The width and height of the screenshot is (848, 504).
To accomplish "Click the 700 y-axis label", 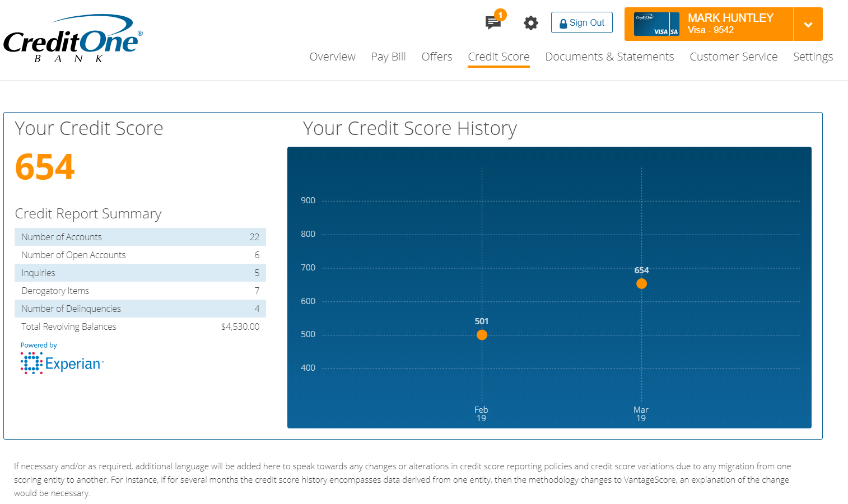I will [308, 268].
